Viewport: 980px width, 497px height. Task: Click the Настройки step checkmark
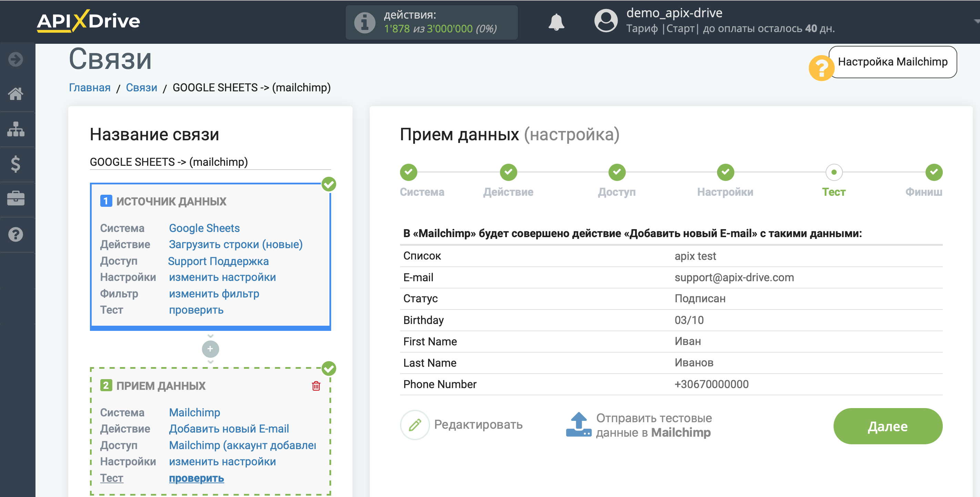point(725,172)
